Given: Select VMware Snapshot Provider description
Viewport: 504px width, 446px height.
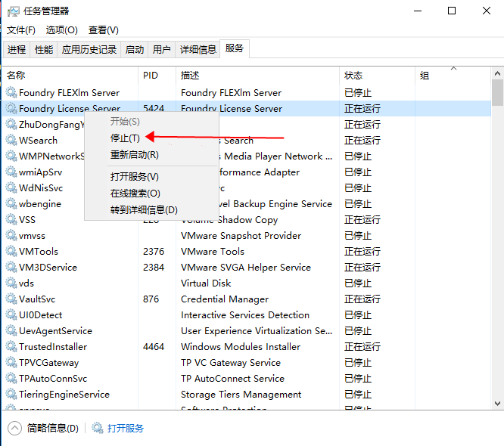Looking at the screenshot, I should [241, 236].
